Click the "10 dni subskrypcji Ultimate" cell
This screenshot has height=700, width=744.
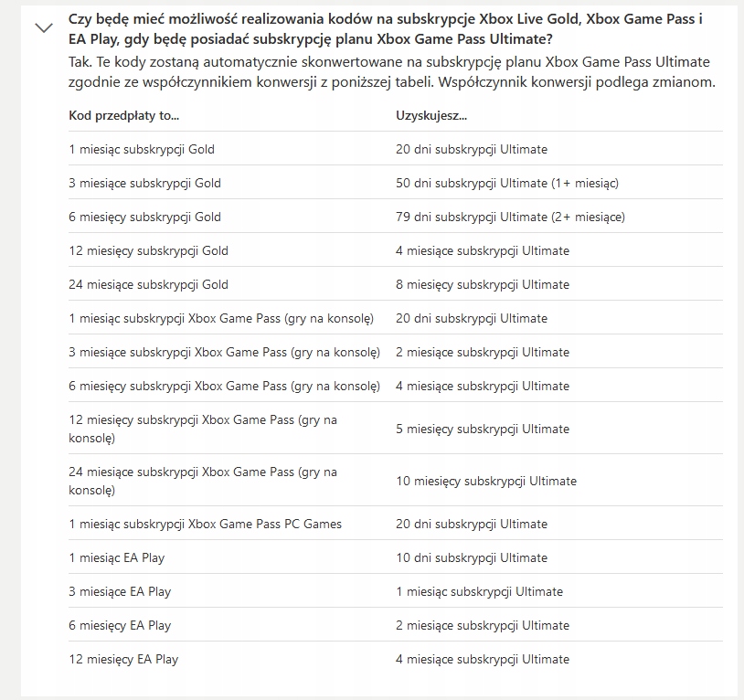[472, 557]
